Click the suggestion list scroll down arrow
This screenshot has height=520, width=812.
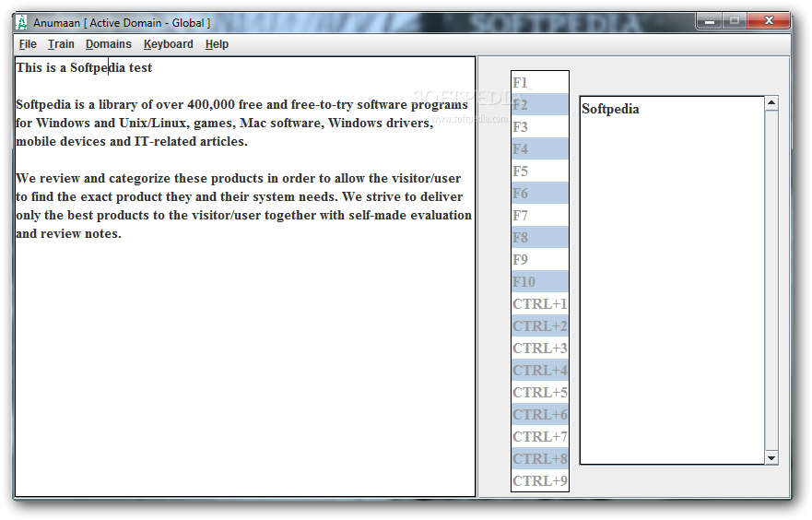click(x=771, y=458)
